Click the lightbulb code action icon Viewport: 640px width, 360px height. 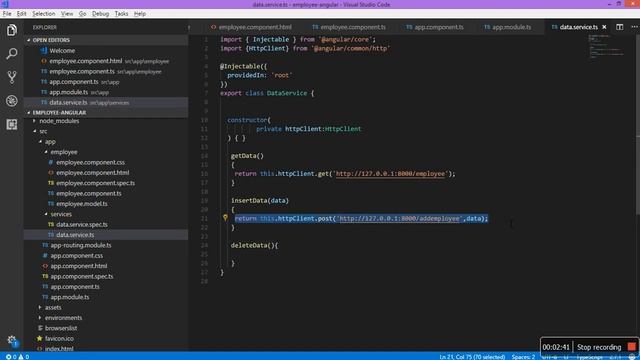coord(225,218)
